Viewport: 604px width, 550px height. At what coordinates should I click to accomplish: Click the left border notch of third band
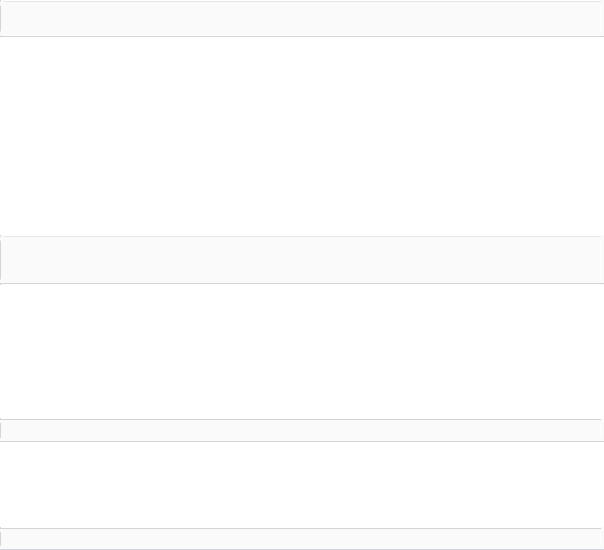(1, 430)
